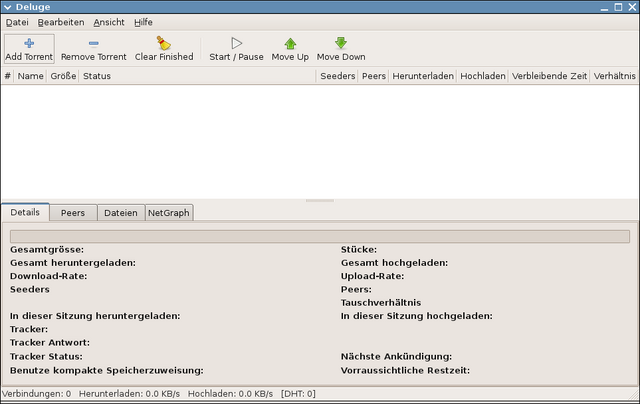Click the In dieser Sitzung hochgeladen: label
This screenshot has width=640, height=404.
pyautogui.click(x=417, y=316)
